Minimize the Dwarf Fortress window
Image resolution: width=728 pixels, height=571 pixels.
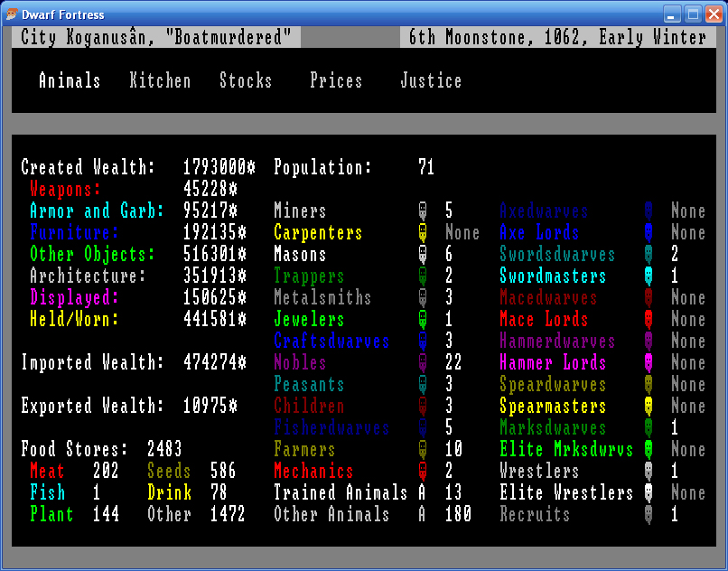point(671,14)
